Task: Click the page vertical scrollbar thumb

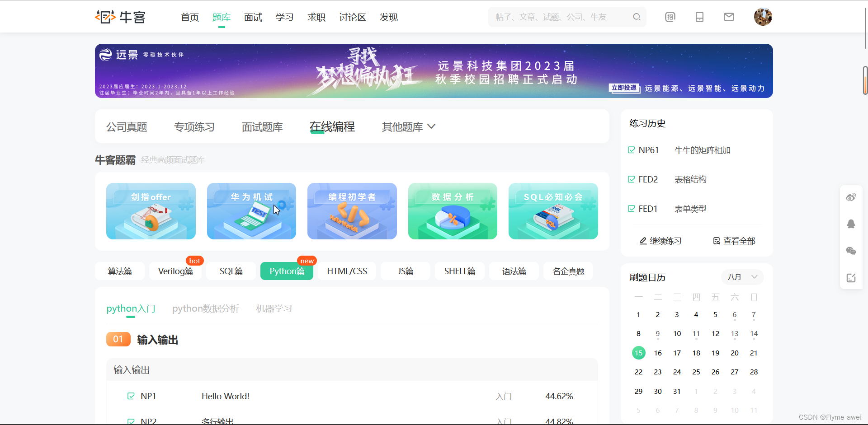Action: tap(865, 80)
